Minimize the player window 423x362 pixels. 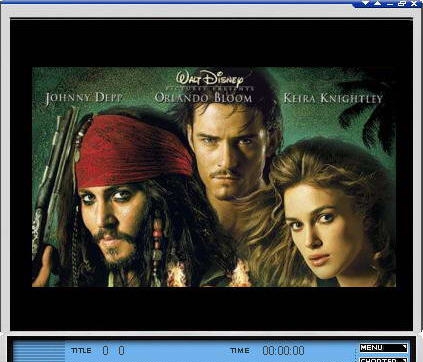point(390,4)
